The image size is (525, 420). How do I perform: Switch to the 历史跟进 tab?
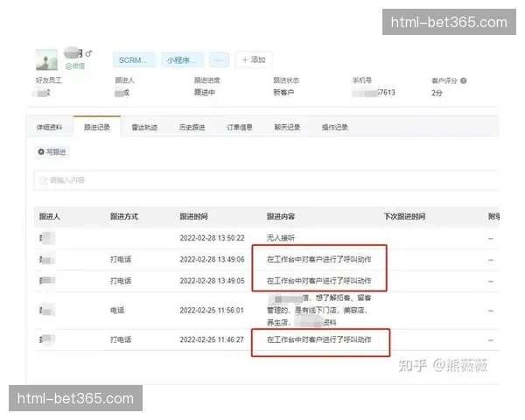coord(192,127)
